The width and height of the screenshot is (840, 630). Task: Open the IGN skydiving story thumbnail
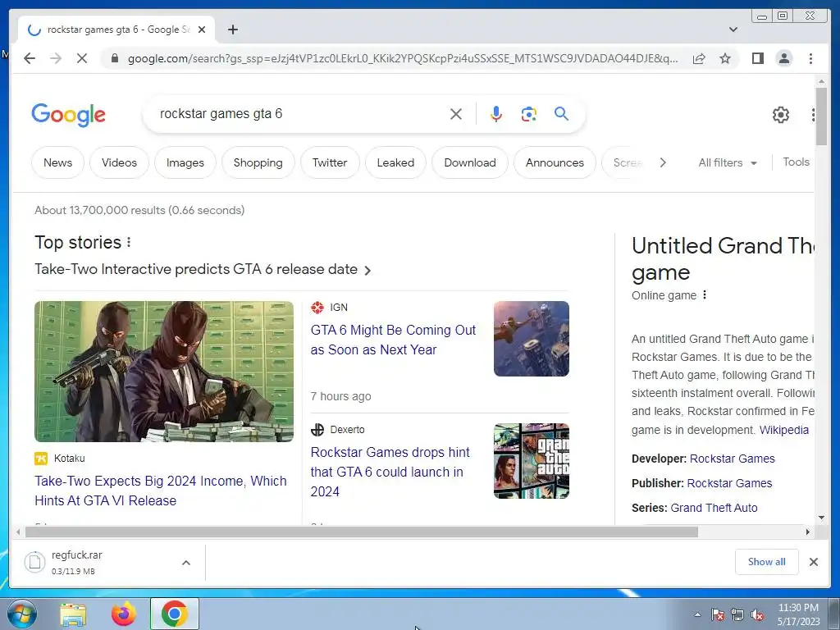(532, 339)
